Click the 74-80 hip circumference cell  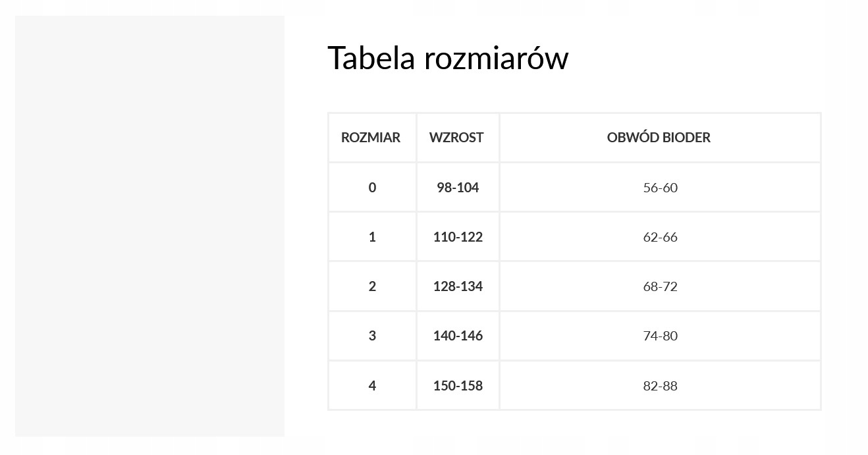(x=660, y=336)
